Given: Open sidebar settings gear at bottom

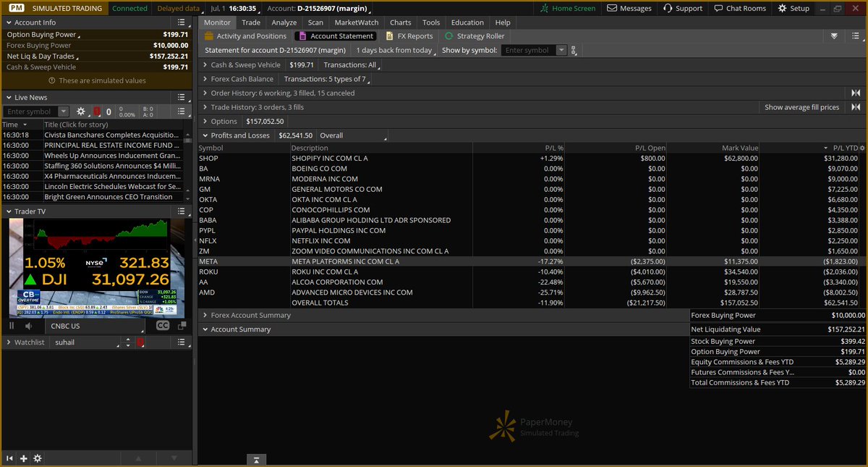Looking at the screenshot, I should coord(38,458).
